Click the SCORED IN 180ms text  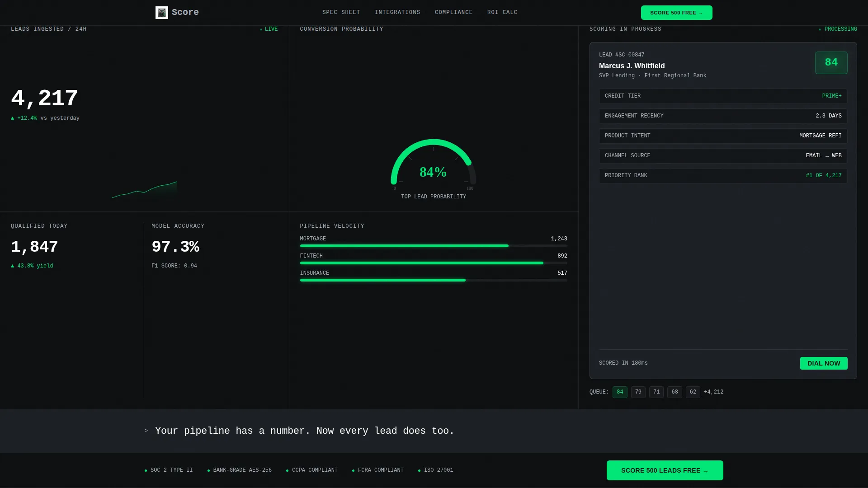click(623, 363)
